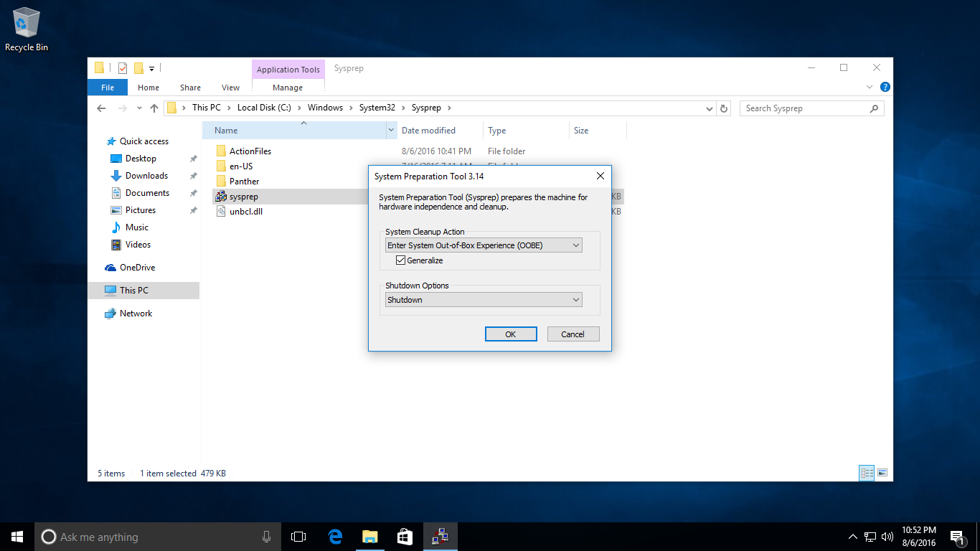Switch to the View ribbon tab
Image resolution: width=980 pixels, height=551 pixels.
(230, 88)
